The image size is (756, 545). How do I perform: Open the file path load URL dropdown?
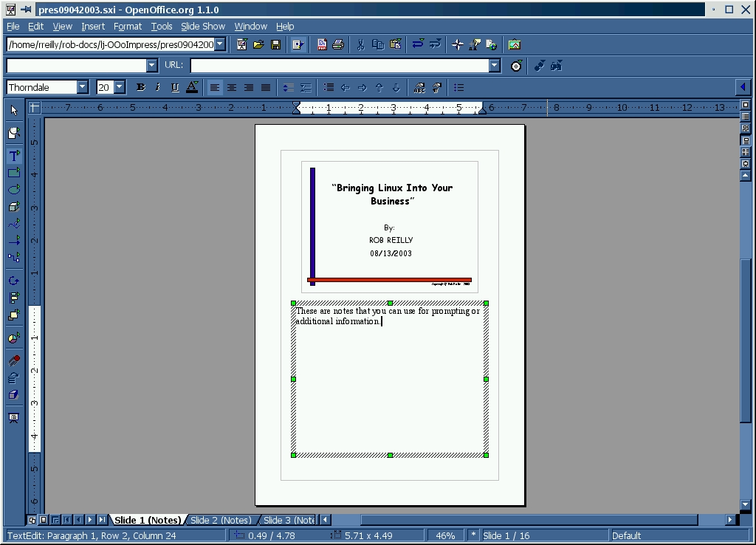click(x=220, y=45)
